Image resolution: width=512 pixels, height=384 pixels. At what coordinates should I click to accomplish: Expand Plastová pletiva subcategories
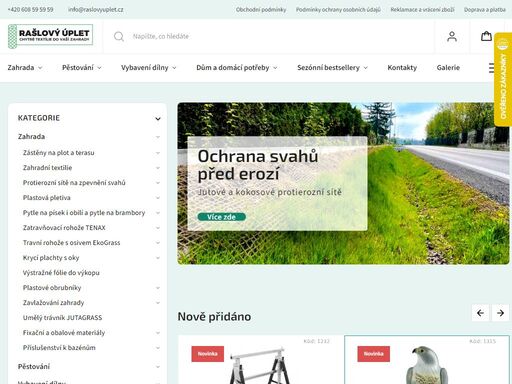(158, 198)
